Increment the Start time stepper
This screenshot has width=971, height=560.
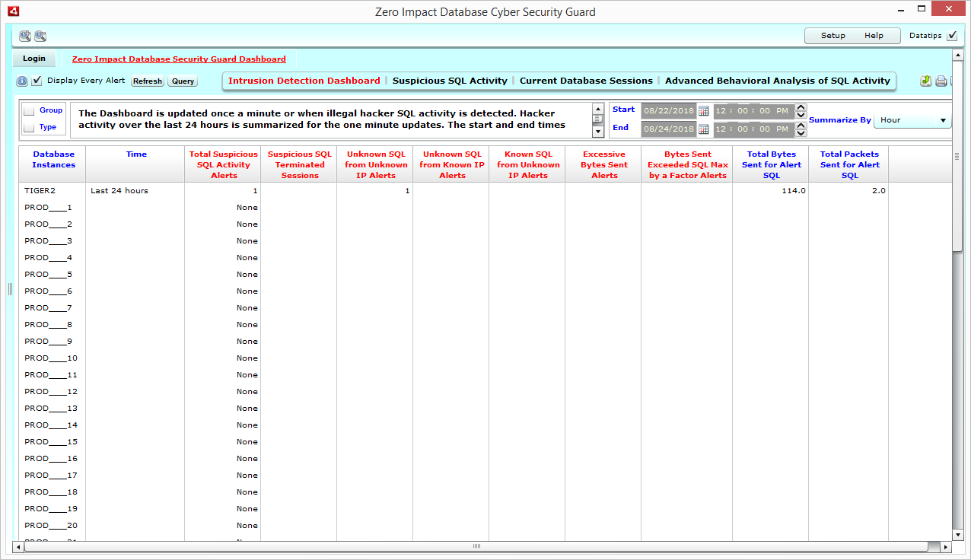pos(801,108)
